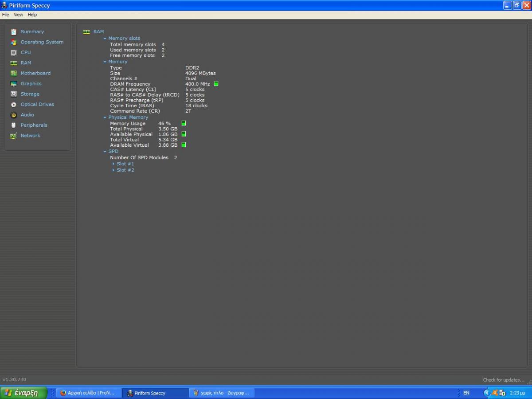Switch to the Paint window in taskbar
Screen dimensions: 532x399
(x=222, y=393)
